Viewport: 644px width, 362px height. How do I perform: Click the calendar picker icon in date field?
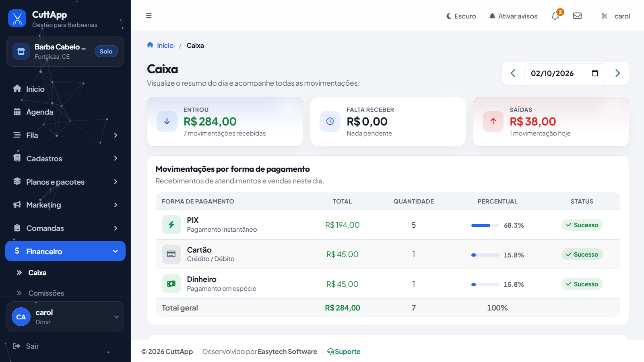pos(595,73)
